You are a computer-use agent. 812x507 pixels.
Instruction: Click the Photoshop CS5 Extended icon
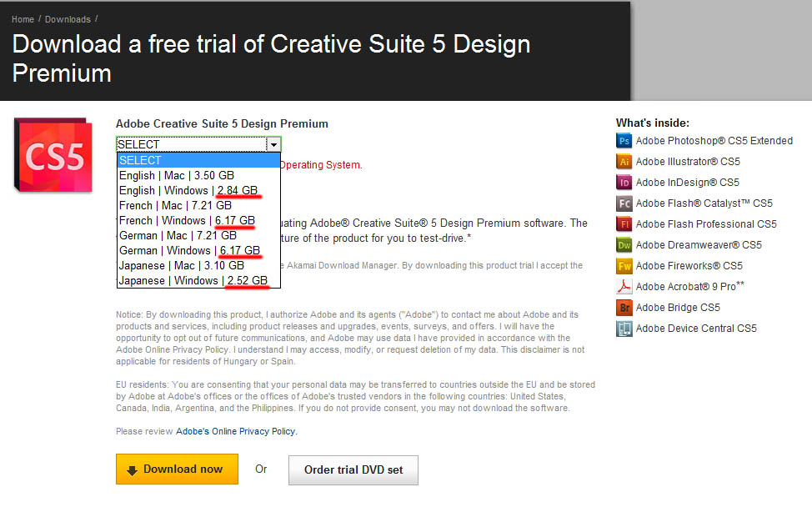coord(624,141)
